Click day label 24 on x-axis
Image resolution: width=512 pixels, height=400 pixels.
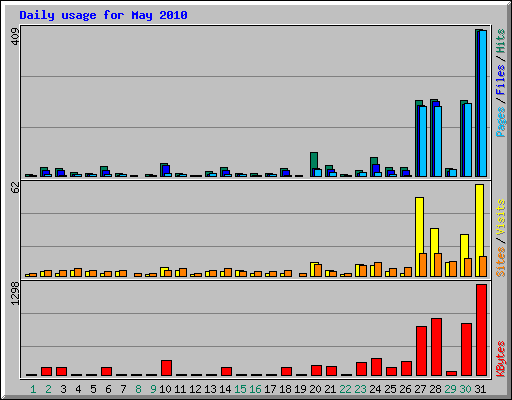(x=375, y=389)
